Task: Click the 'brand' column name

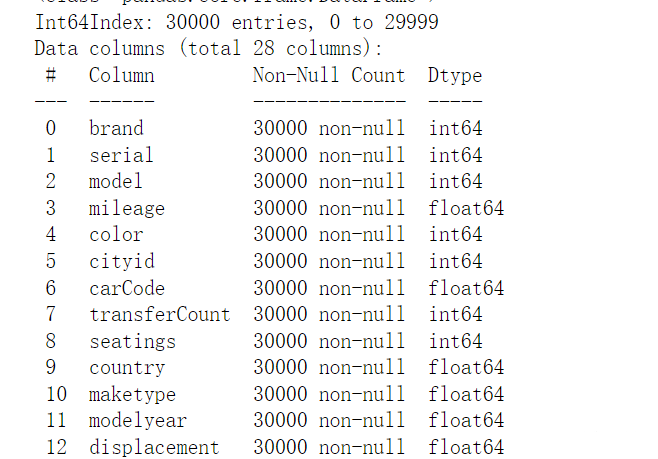Action: [116, 128]
